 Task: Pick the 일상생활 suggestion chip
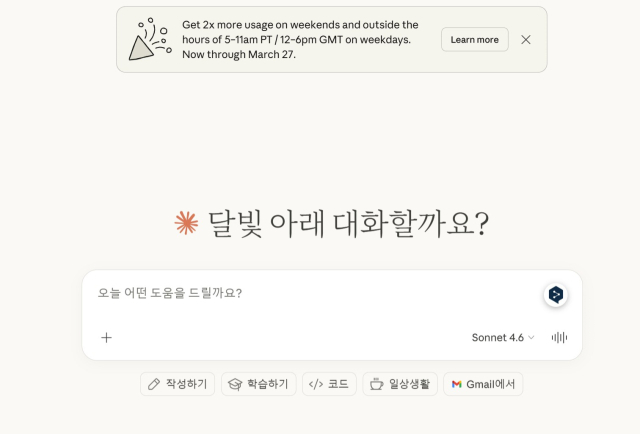400,384
